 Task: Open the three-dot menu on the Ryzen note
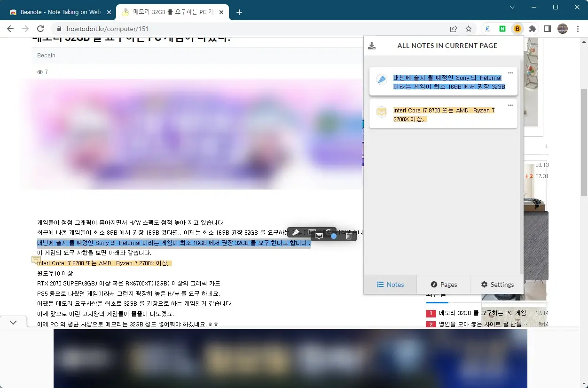pyautogui.click(x=510, y=105)
